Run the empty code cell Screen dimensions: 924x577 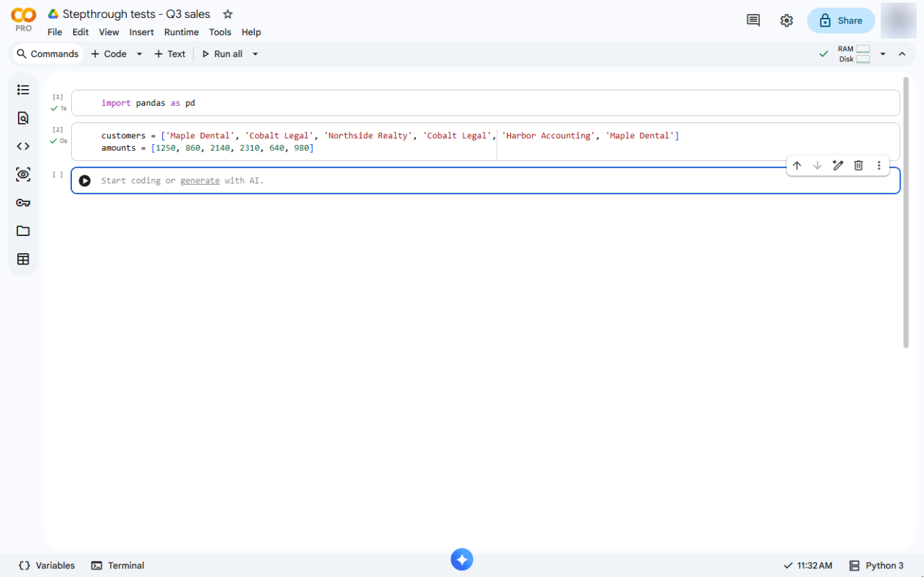[x=84, y=181]
